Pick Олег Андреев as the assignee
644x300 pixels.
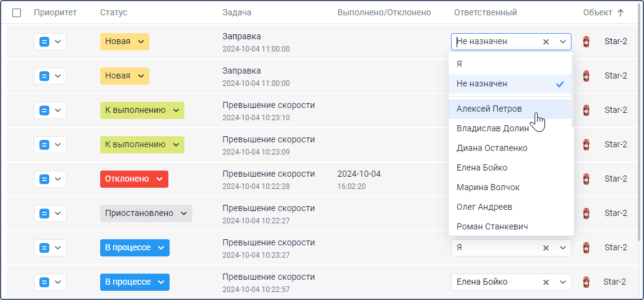tap(484, 207)
